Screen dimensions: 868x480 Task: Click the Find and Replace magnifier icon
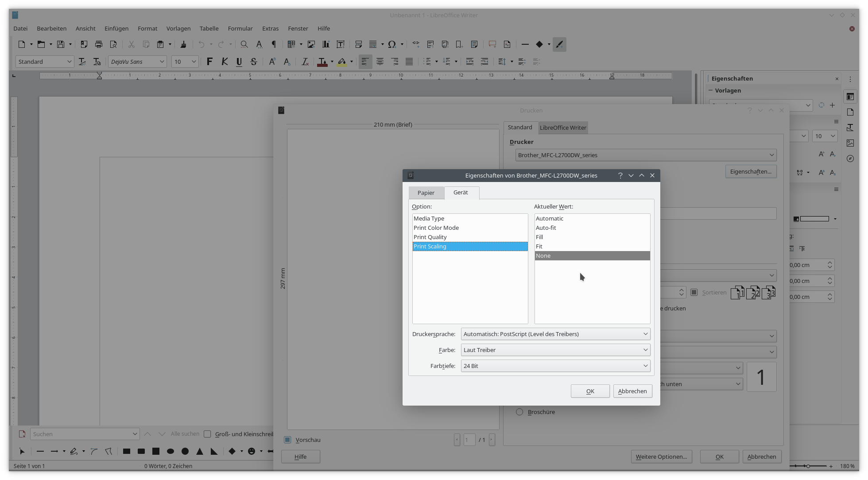click(244, 44)
